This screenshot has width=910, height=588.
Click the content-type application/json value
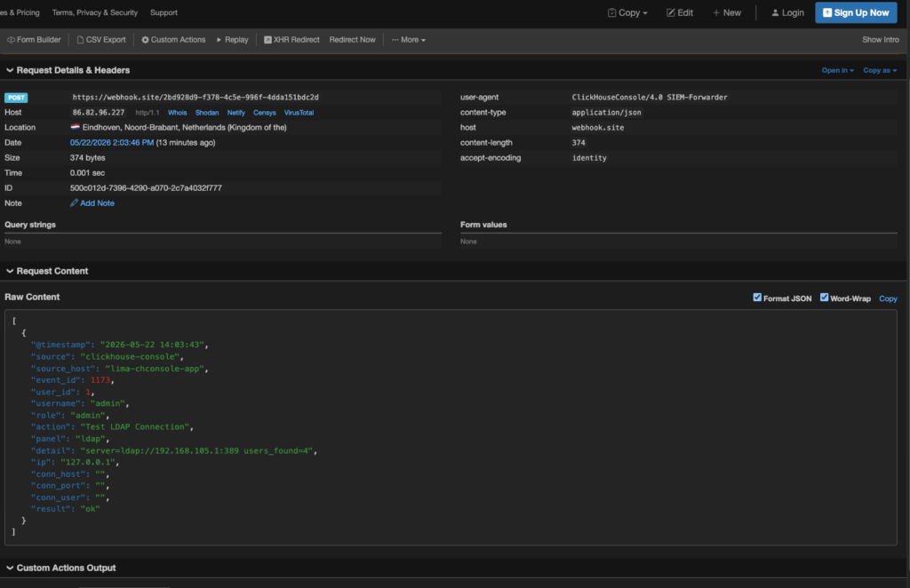(x=606, y=113)
